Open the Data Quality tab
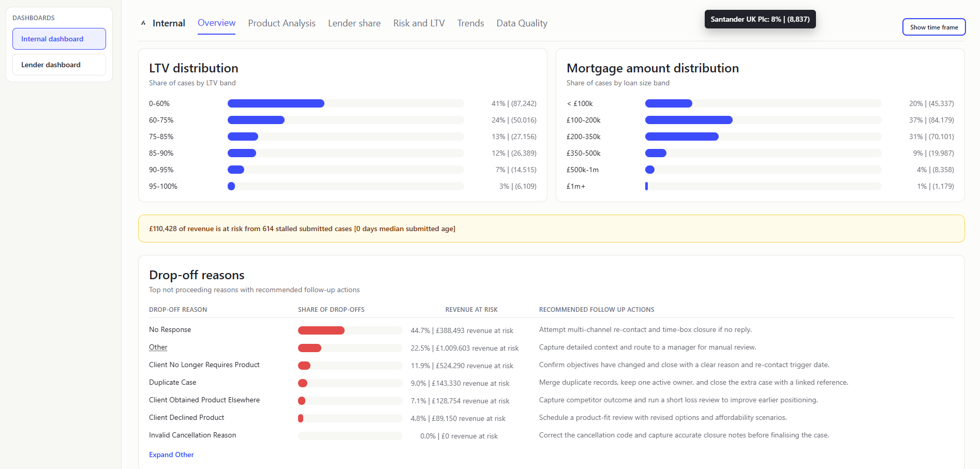980x469 pixels. click(x=521, y=23)
